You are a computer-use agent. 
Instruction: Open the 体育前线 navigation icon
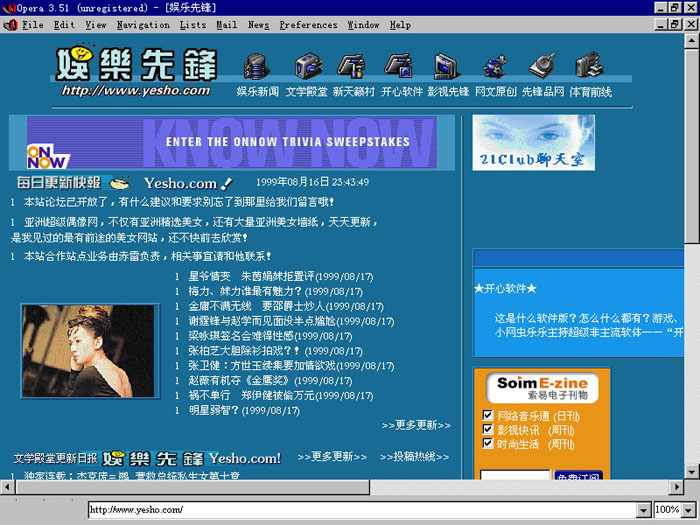click(589, 65)
